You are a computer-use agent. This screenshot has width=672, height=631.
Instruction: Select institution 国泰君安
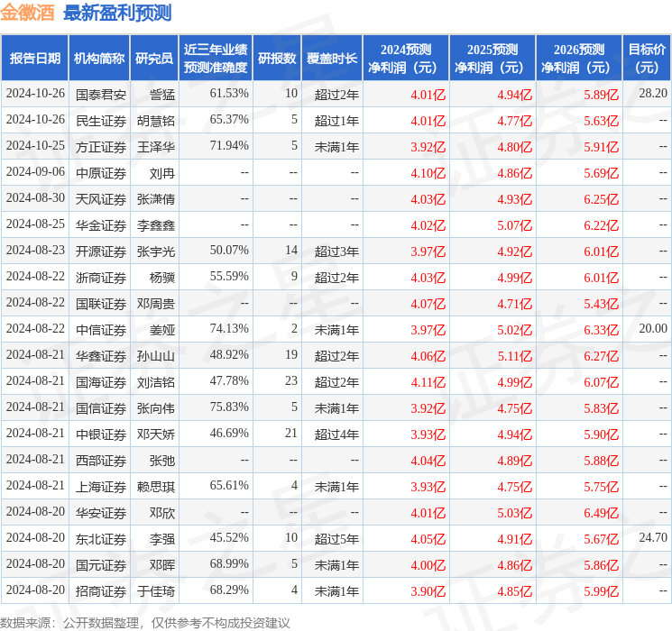click(x=101, y=95)
